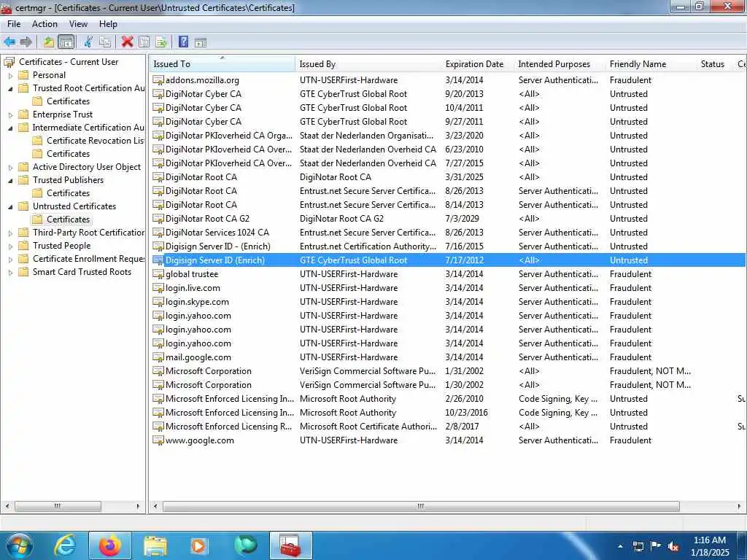Select Digisign Server ID - (Enrich) row
Screen dimensions: 747x560
[448, 246]
